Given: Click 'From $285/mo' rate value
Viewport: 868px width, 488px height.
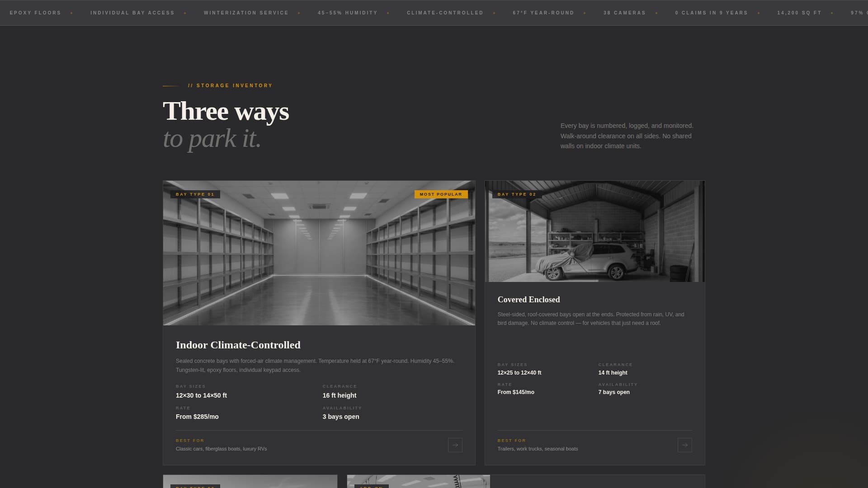Looking at the screenshot, I should click(197, 417).
